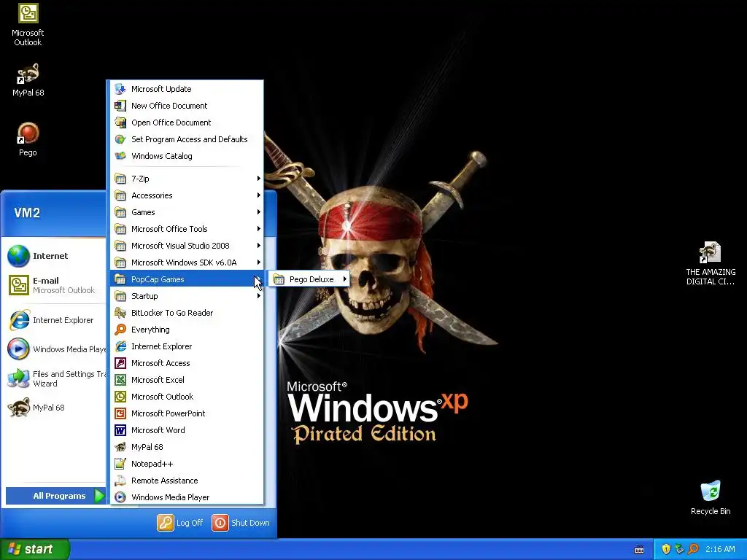The width and height of the screenshot is (747, 560).
Task: Select the Startup folder menu entry
Action: point(187,296)
